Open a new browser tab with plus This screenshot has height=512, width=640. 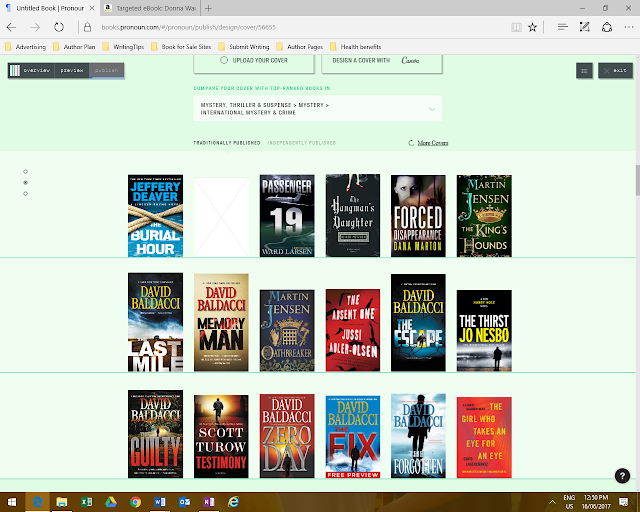[208, 8]
